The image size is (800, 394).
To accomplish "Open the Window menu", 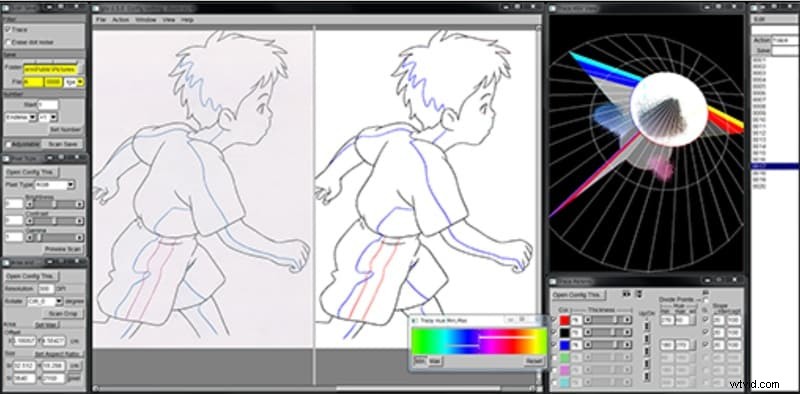I will pyautogui.click(x=145, y=19).
